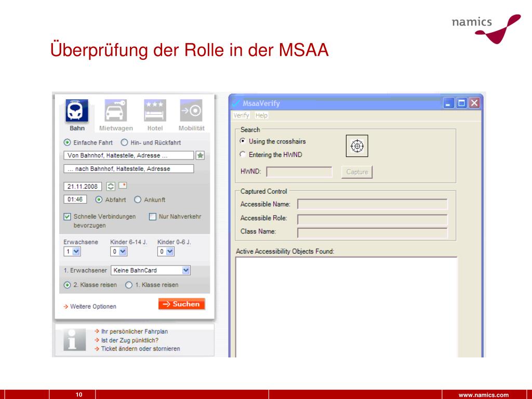Click the favorites star icon beside departure field
Viewport: 532px width, 399px height.
pyautogui.click(x=201, y=155)
